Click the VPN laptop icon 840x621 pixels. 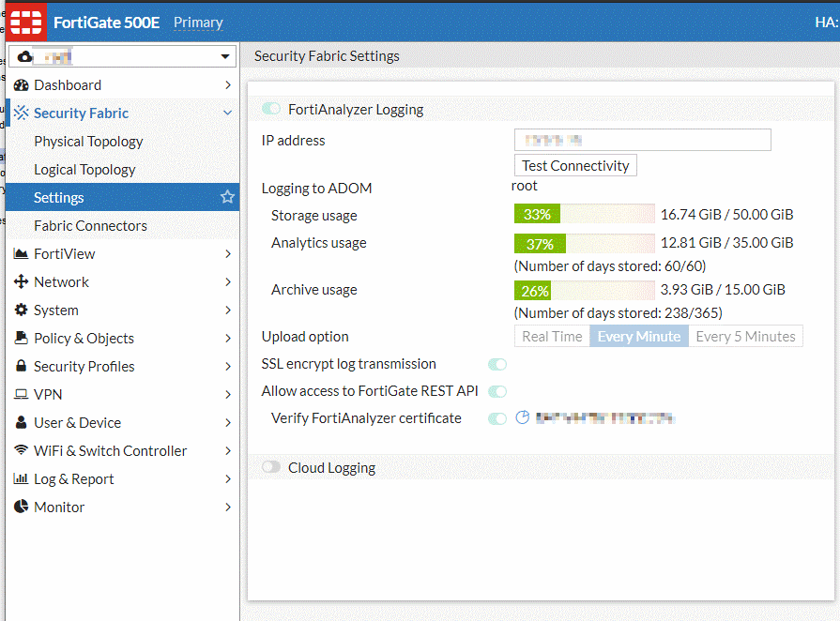(x=21, y=395)
